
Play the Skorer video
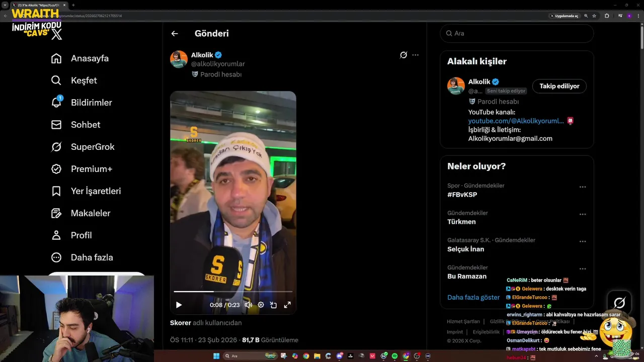(x=179, y=305)
